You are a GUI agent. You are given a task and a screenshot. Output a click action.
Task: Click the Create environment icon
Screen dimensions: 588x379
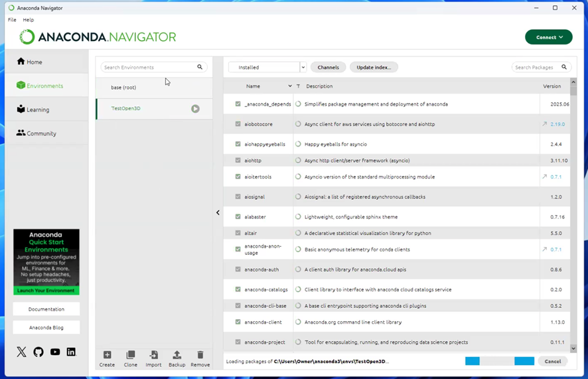(107, 354)
